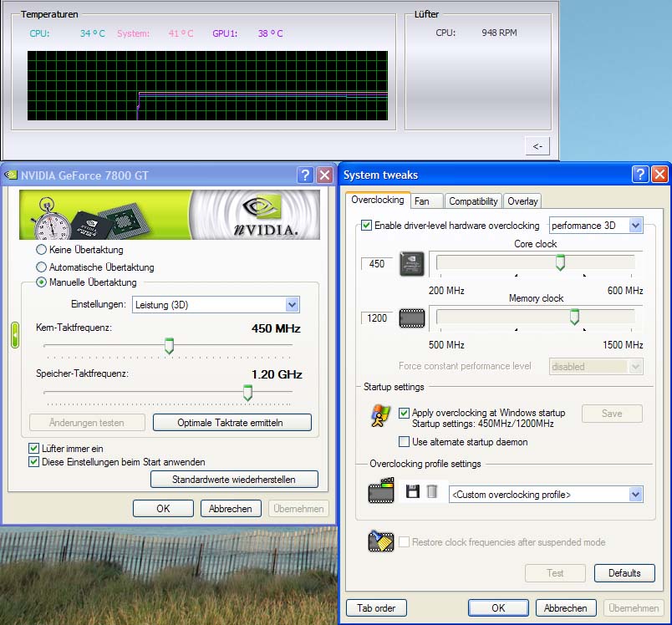Click the NVIDIA banner image

[170, 215]
